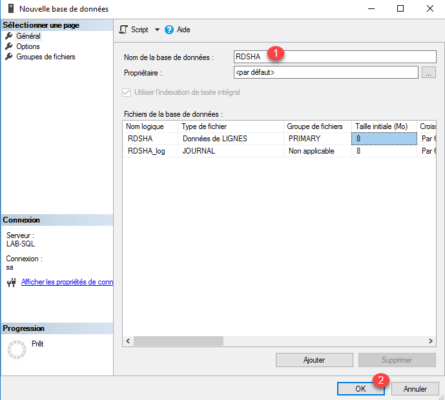Click the Non applicable filegroup cell
Screen dimensions: 445x400
click(x=318, y=151)
